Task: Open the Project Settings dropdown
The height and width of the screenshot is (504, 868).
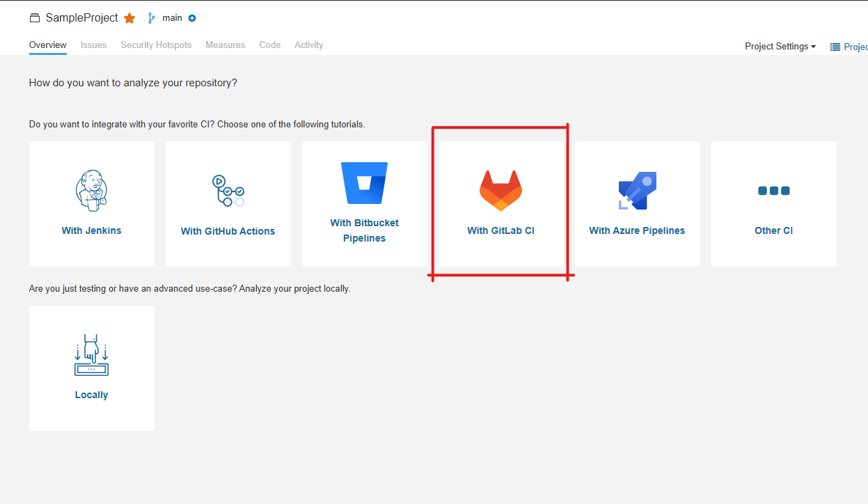Action: (x=780, y=46)
